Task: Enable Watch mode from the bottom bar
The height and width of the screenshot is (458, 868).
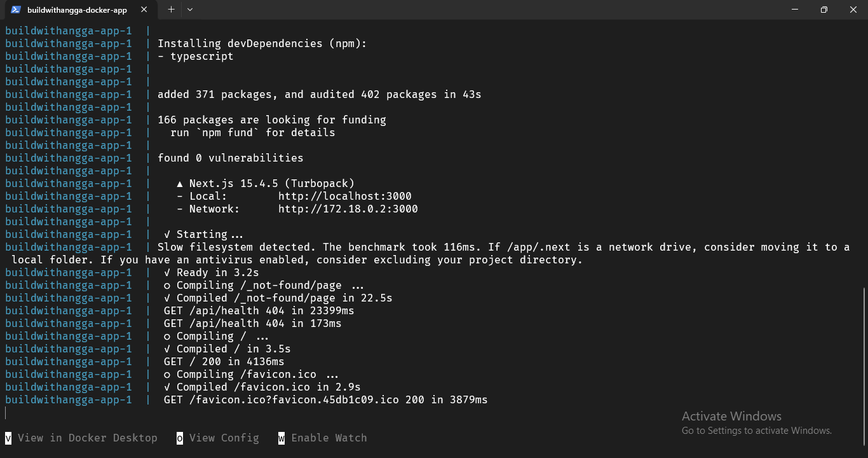Action: (329, 438)
